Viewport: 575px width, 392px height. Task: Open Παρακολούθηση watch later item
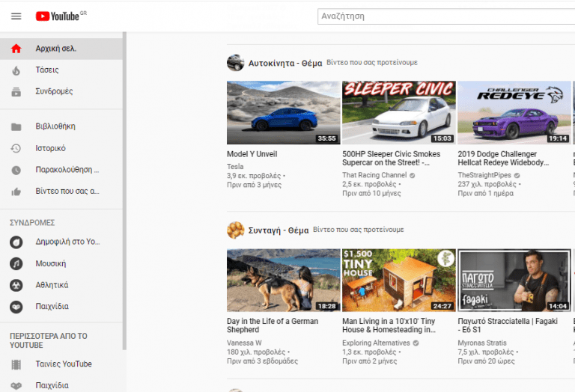(x=67, y=170)
